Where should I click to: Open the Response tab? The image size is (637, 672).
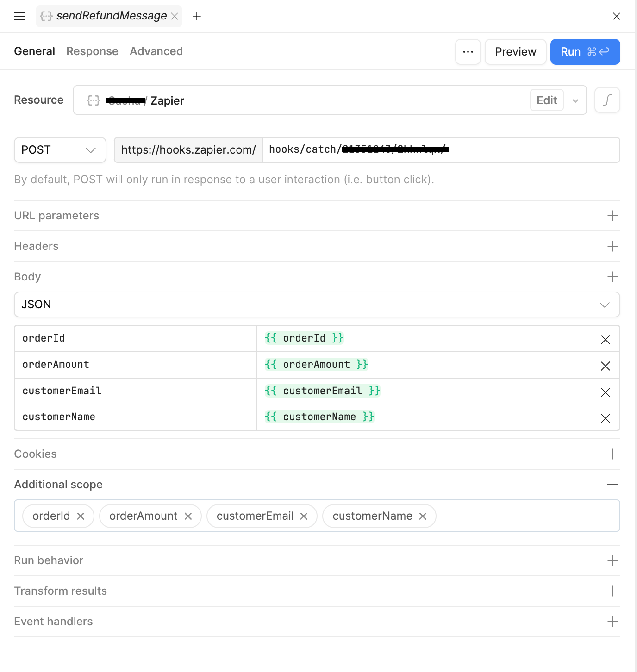coord(92,51)
